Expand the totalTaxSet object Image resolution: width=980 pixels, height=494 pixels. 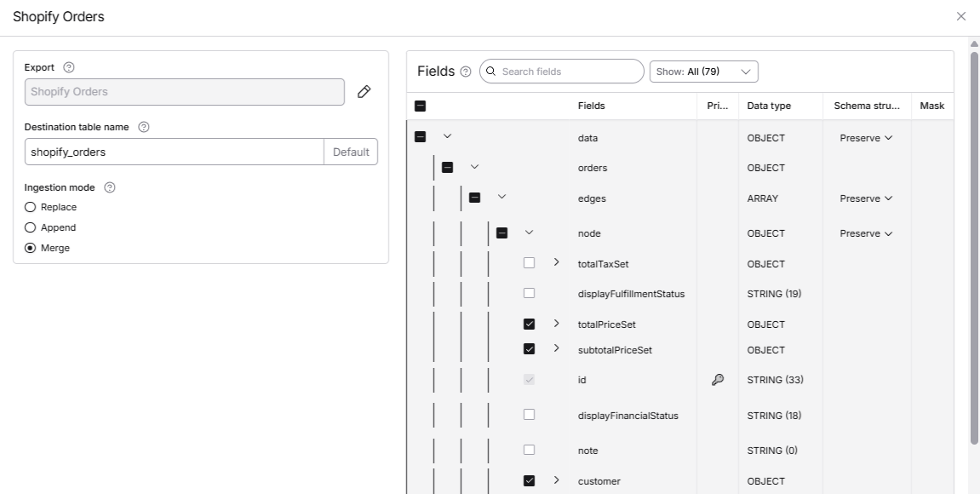click(x=556, y=262)
